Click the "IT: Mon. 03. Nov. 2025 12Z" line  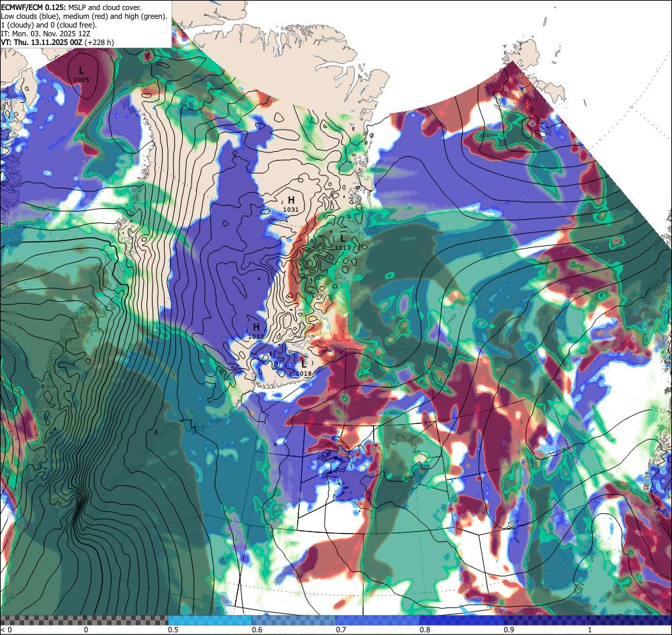pyautogui.click(x=46, y=34)
